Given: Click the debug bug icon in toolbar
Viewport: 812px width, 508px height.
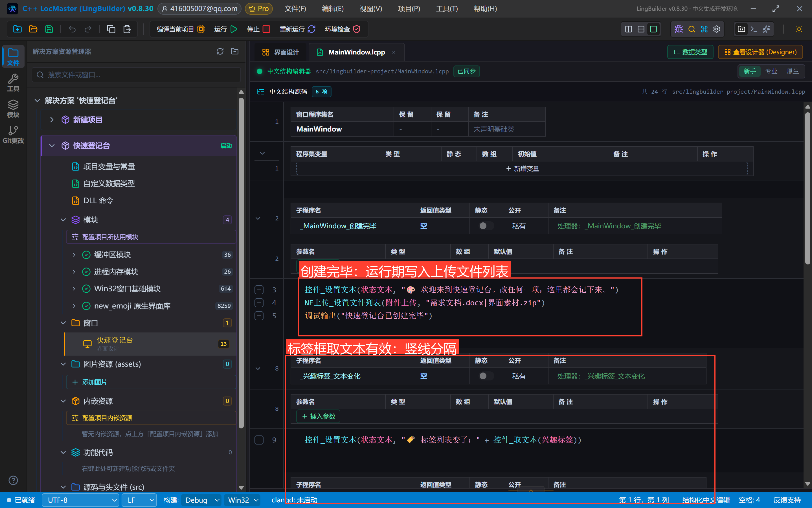Looking at the screenshot, I should (678, 29).
